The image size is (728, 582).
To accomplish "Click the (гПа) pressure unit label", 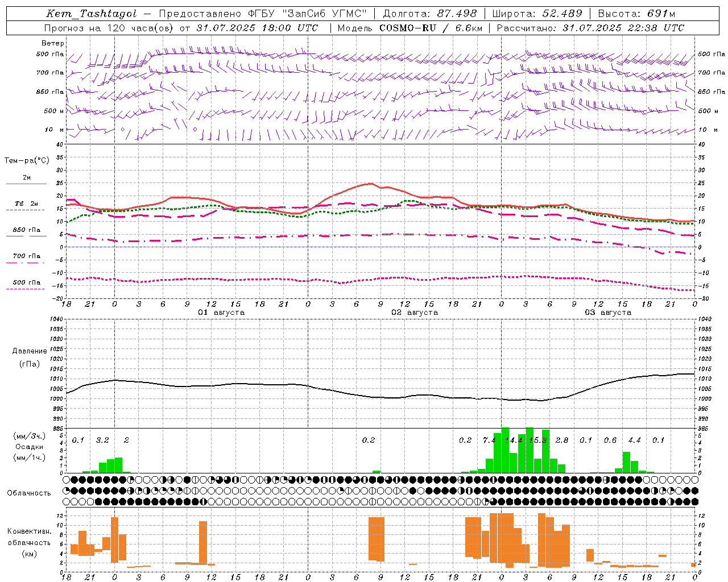I will tap(30, 364).
